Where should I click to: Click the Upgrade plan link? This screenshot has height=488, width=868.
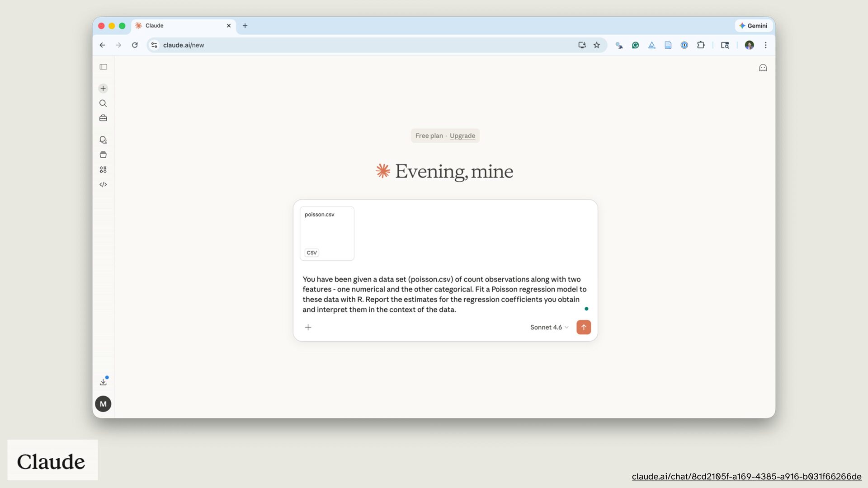point(462,136)
